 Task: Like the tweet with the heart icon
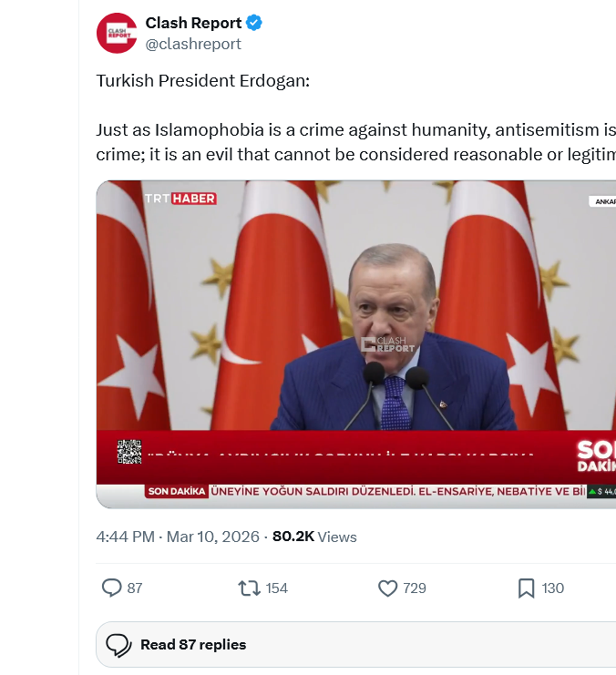(x=387, y=588)
